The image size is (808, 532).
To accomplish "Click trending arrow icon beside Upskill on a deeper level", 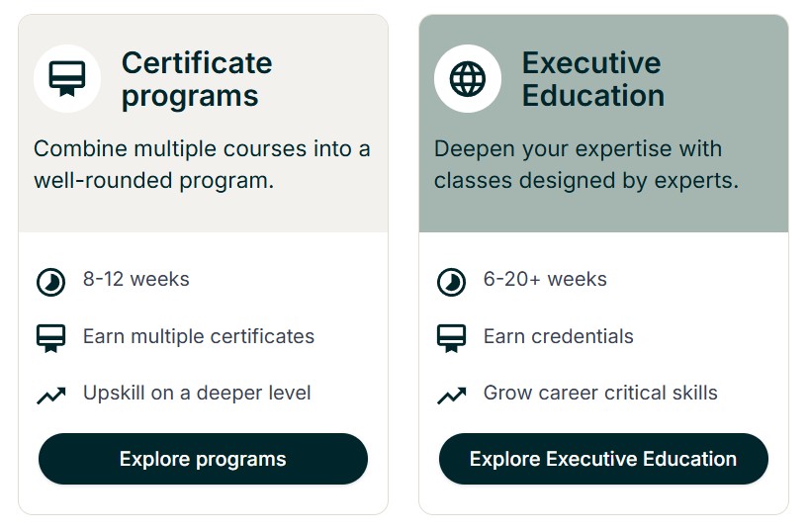I will point(51,396).
